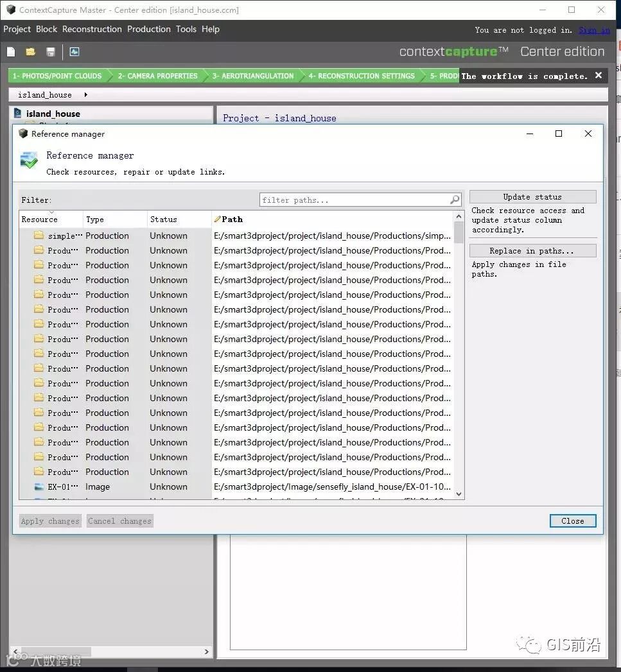621x672 pixels.
Task: Click the resource list scrollbar thumb
Action: point(459,232)
